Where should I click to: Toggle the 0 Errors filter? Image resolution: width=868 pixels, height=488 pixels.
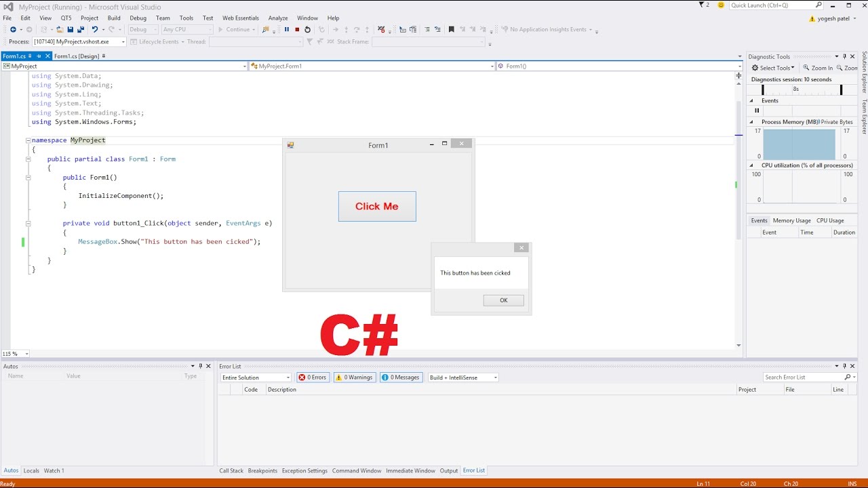coord(313,378)
